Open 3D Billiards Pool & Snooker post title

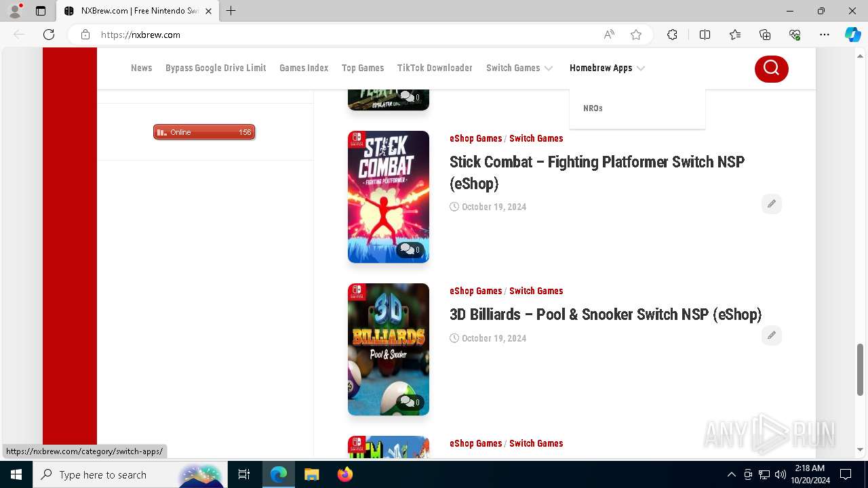pyautogui.click(x=606, y=314)
